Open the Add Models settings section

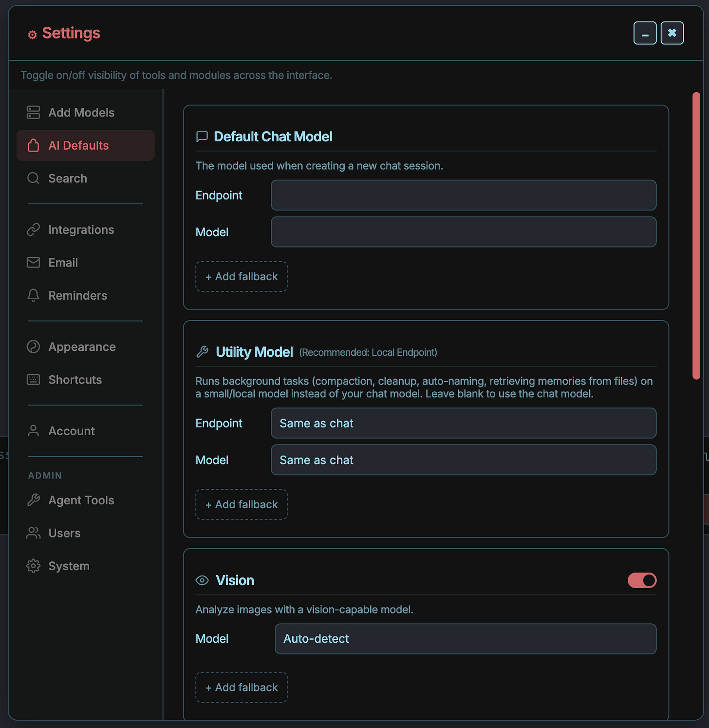tap(86, 113)
